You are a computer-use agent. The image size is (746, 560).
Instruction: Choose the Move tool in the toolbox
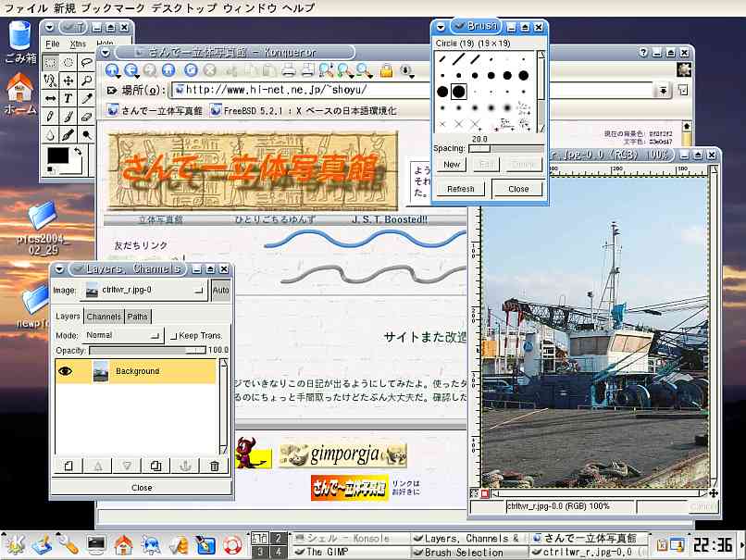[x=68, y=81]
